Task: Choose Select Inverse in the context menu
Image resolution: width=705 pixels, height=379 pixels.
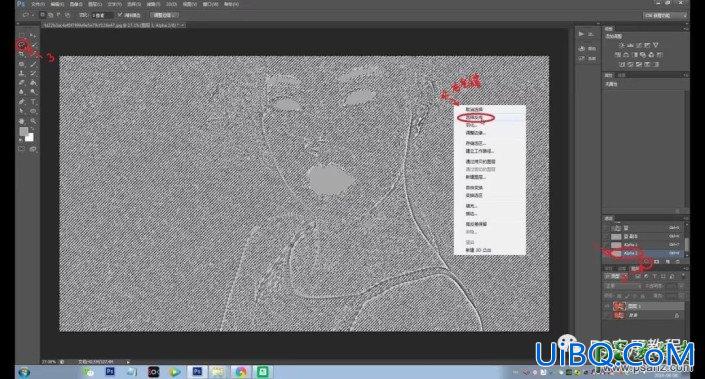Action: click(x=475, y=117)
